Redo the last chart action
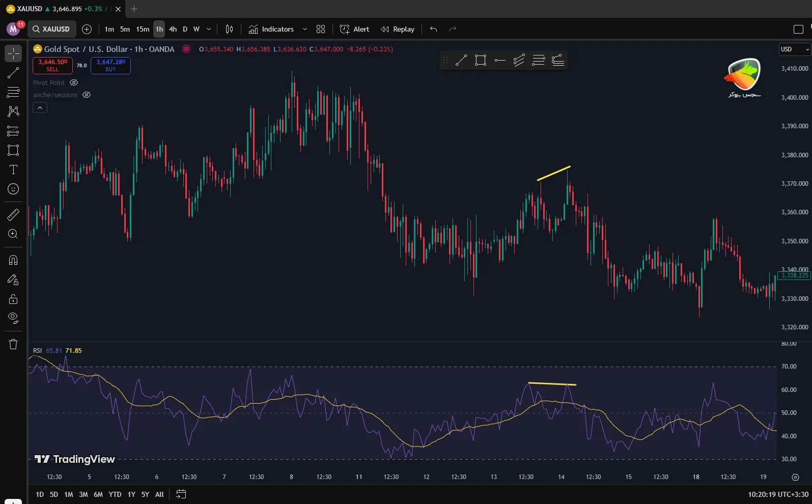This screenshot has width=812, height=504. [453, 29]
